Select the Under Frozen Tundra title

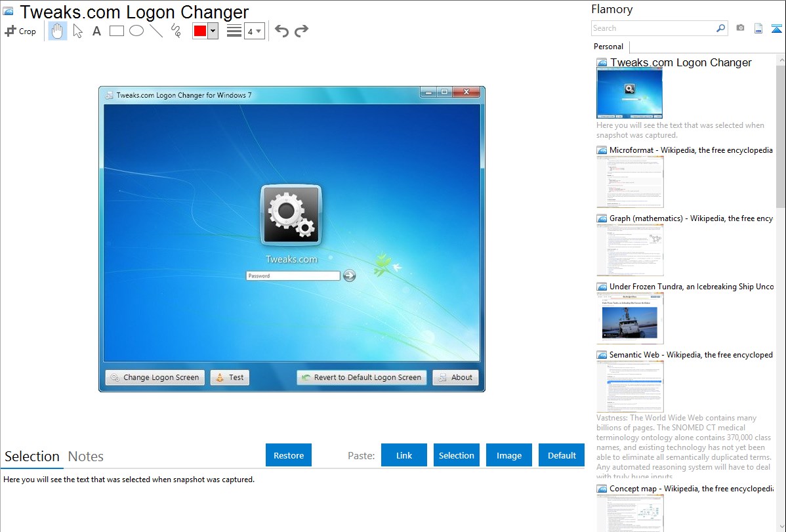point(692,286)
